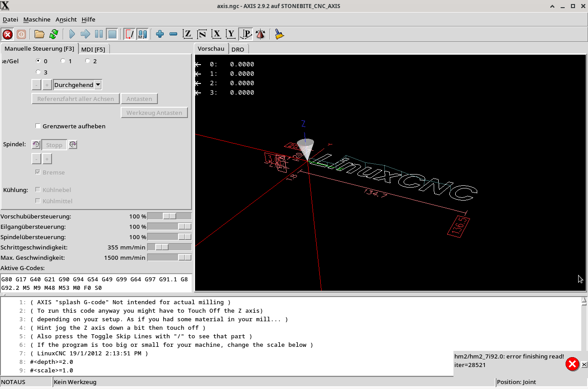Open the Ansicht menu
Screen dimensions: 588x389
click(66, 19)
